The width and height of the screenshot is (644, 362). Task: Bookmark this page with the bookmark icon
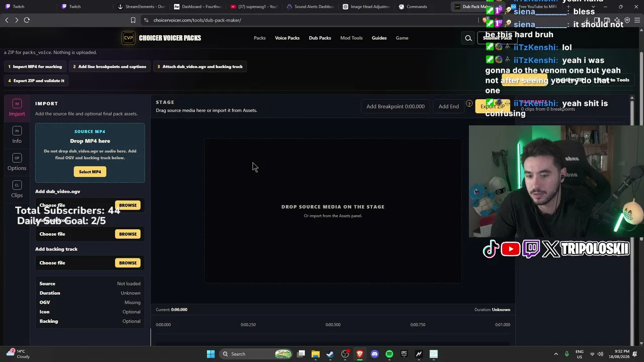point(133,20)
